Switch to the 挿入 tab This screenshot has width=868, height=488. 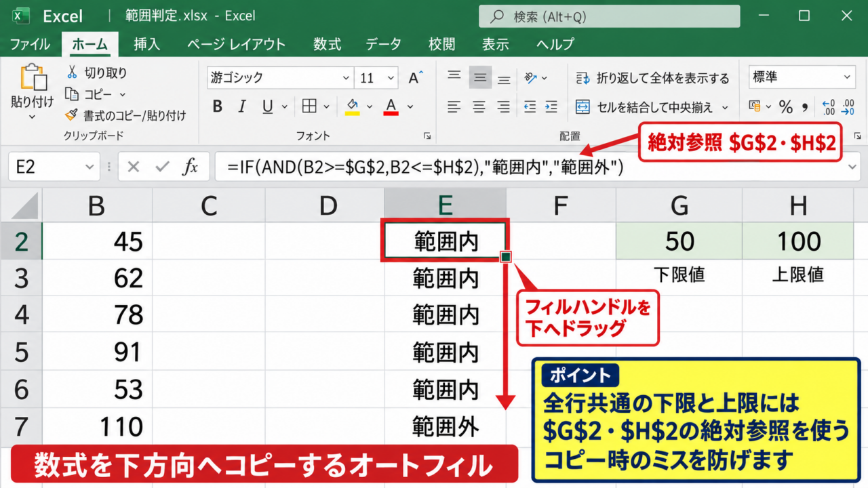(146, 45)
